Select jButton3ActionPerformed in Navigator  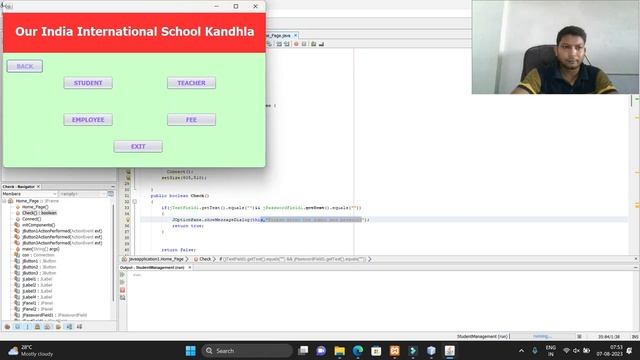62,243
